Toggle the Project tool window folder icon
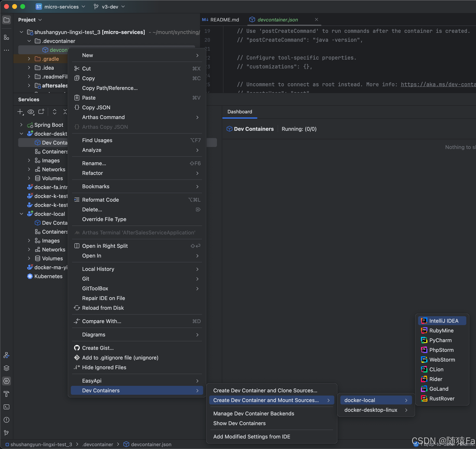The width and height of the screenshot is (476, 449). (6, 20)
